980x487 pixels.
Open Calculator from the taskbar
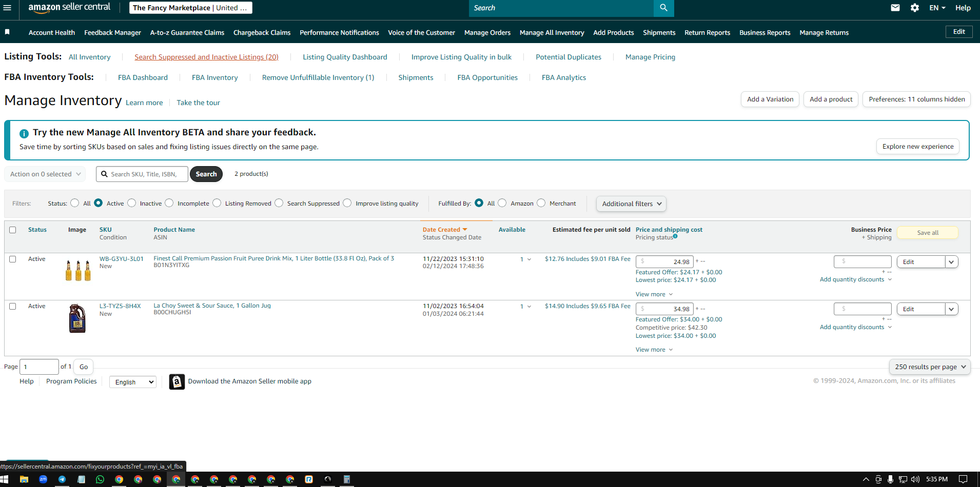347,479
